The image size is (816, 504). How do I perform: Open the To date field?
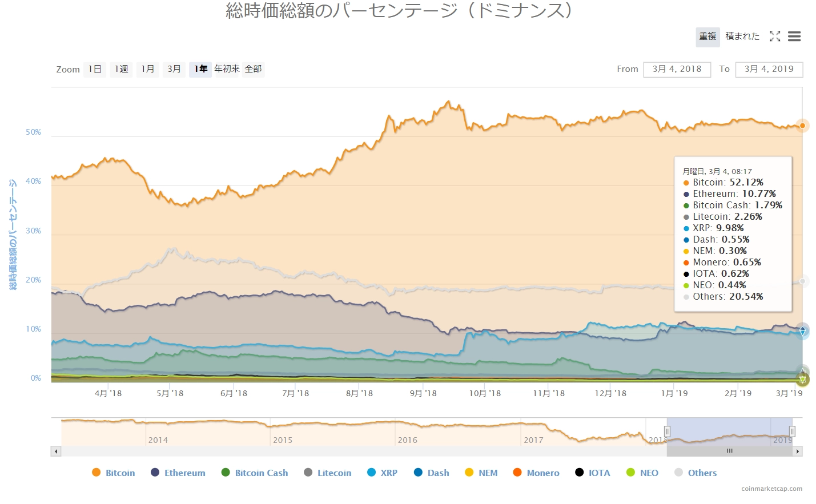[769, 69]
